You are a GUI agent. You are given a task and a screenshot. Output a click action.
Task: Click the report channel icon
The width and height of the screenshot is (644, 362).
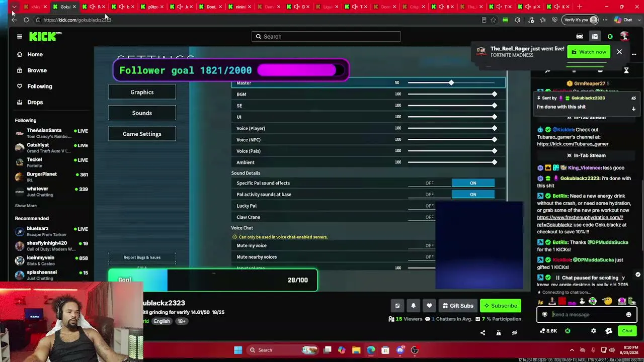[499, 332]
